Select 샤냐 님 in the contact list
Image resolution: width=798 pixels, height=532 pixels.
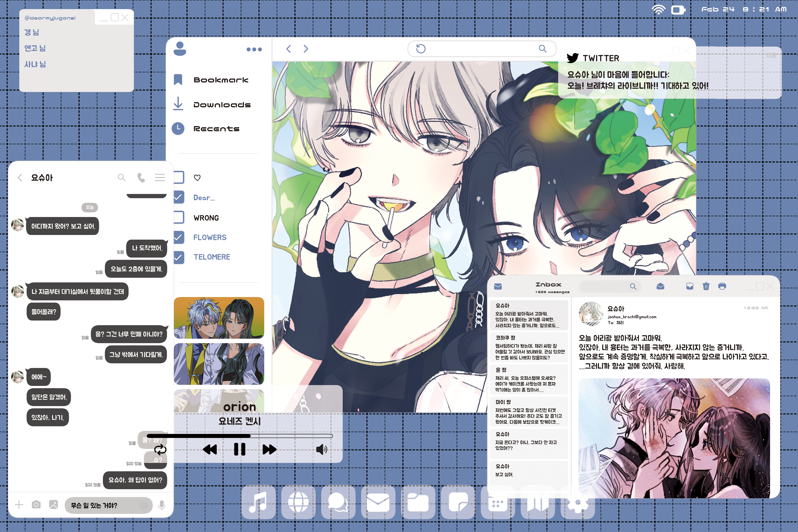point(35,64)
